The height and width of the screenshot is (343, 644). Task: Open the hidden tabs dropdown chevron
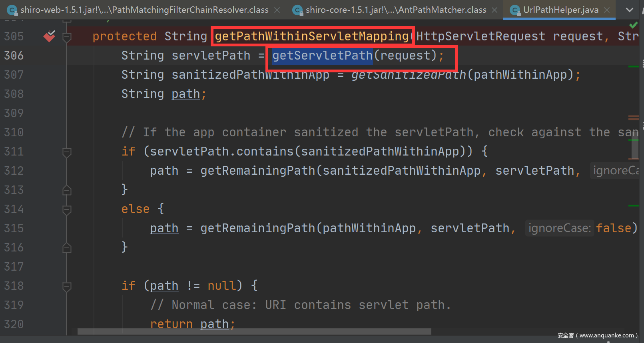tap(629, 10)
